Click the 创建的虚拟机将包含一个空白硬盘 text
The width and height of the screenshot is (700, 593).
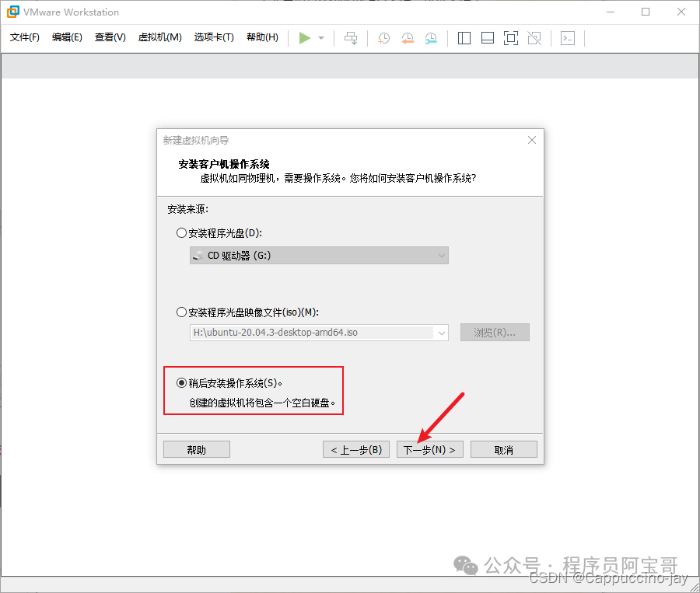[262, 403]
